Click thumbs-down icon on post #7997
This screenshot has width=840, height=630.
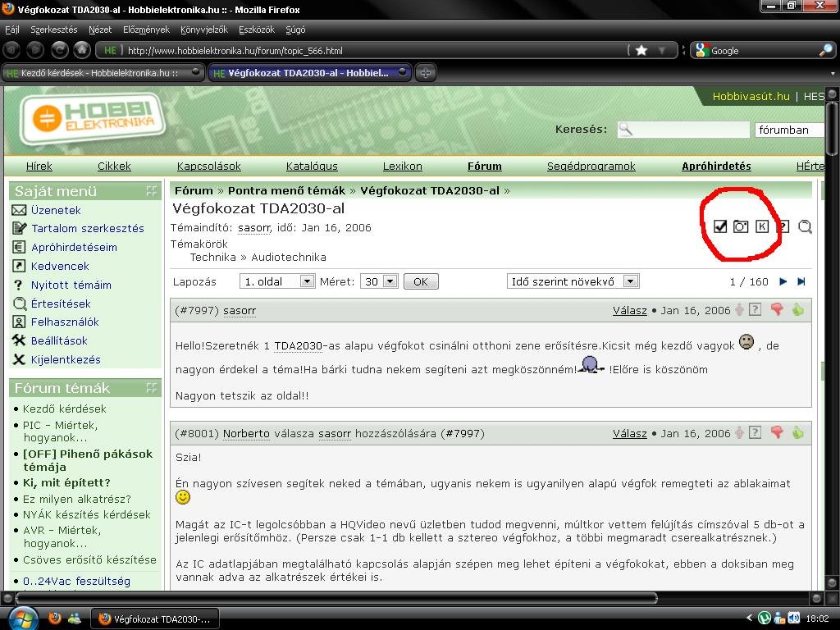pos(777,309)
